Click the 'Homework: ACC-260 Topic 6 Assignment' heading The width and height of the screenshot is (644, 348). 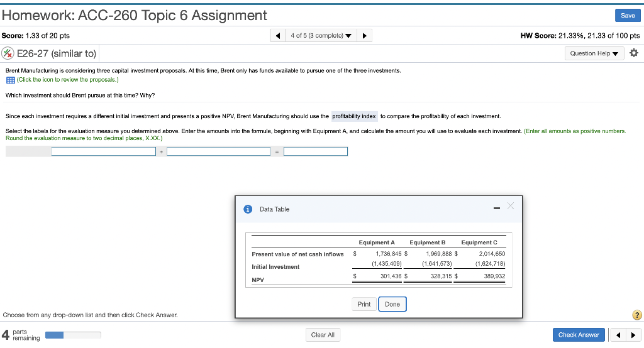[x=135, y=15]
